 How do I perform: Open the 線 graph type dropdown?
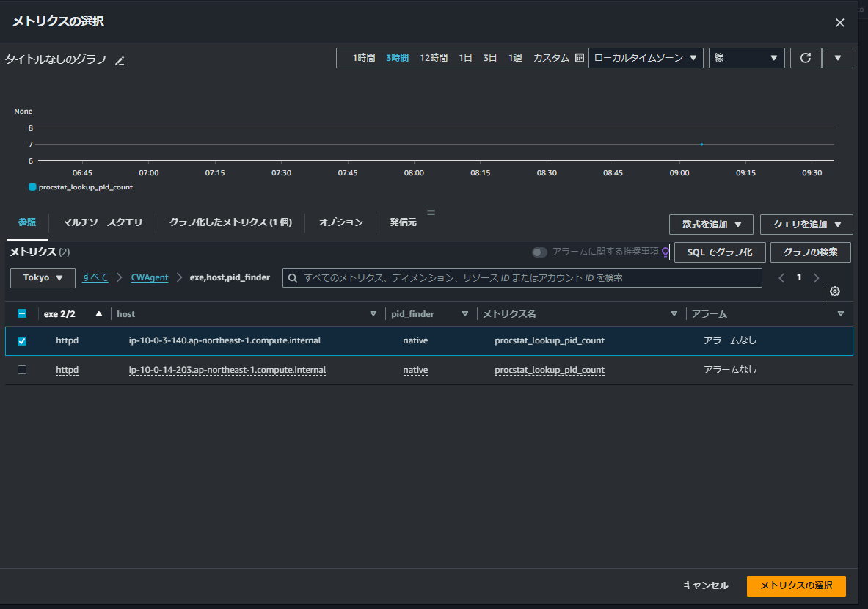746,57
